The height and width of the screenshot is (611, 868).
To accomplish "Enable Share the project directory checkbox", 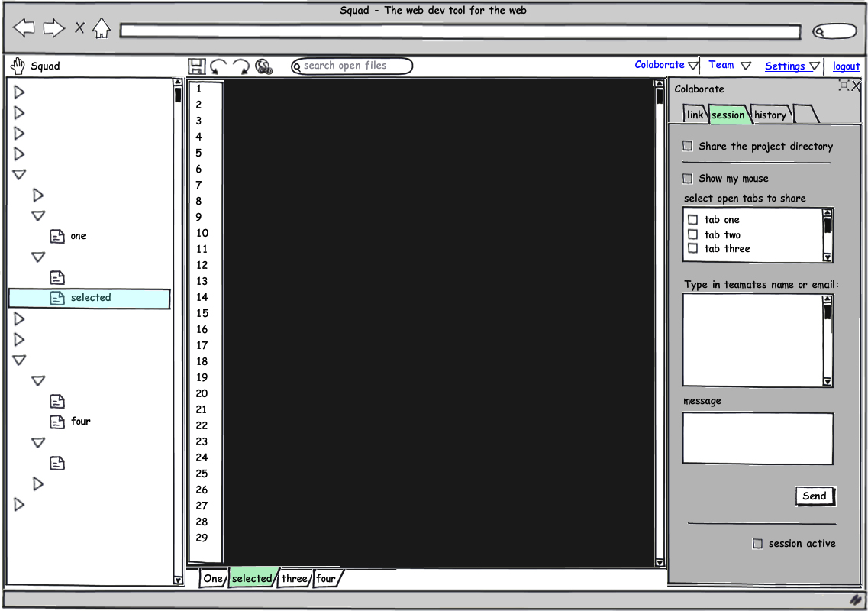I will [x=688, y=146].
